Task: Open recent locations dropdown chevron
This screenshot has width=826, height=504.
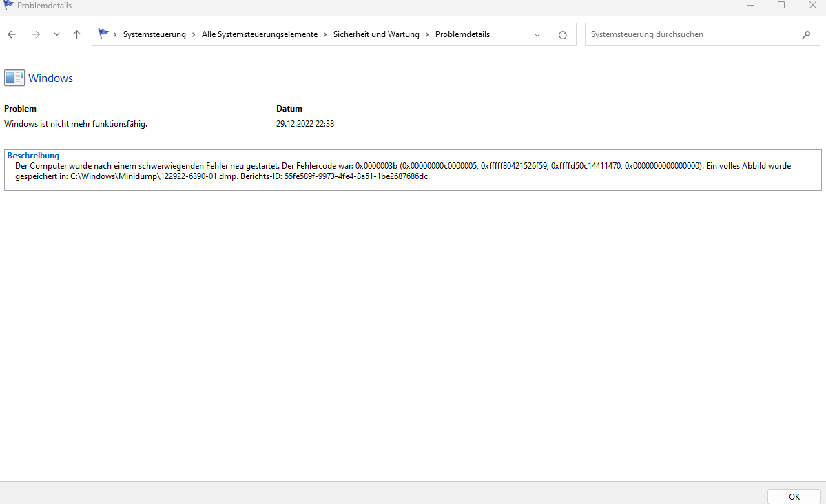Action: pos(56,34)
